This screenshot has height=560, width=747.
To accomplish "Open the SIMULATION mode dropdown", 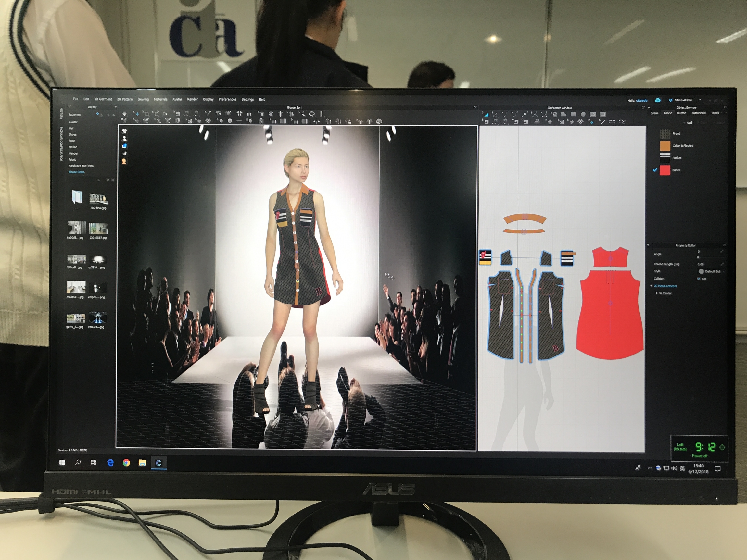I will click(700, 100).
